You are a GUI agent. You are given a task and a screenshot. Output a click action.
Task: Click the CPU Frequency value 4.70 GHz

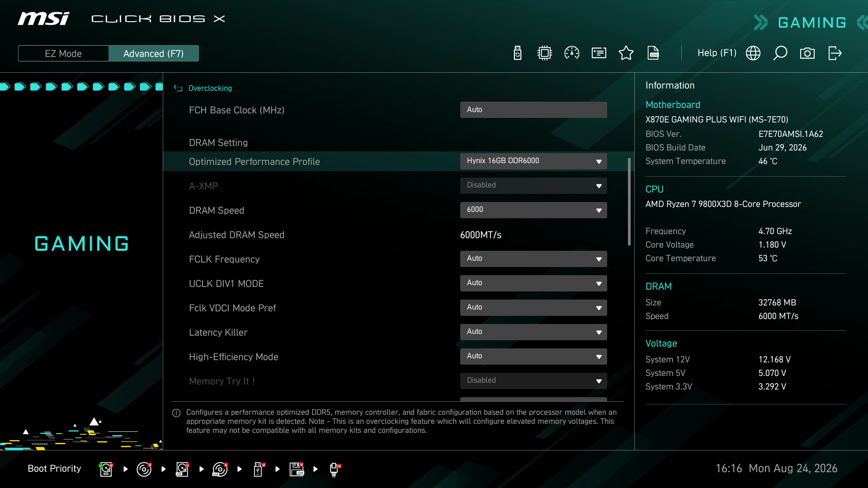(x=775, y=231)
